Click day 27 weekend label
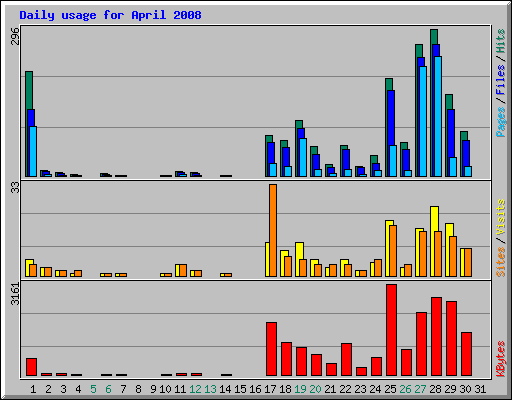512x400 pixels. 420,389
